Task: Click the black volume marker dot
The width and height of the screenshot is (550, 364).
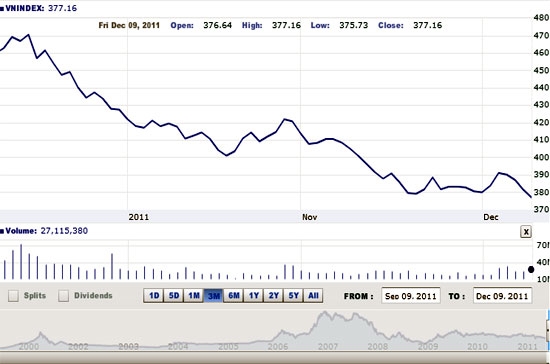Action: tap(531, 269)
